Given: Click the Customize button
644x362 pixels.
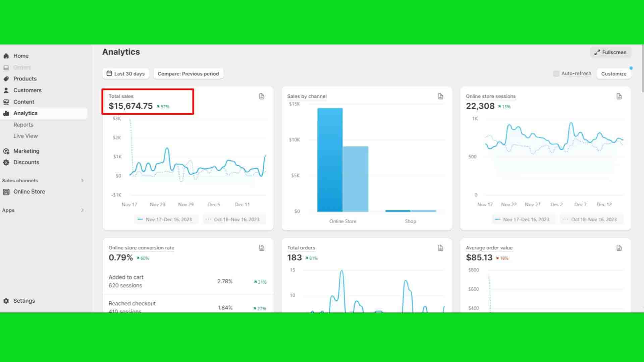Looking at the screenshot, I should pyautogui.click(x=613, y=74).
